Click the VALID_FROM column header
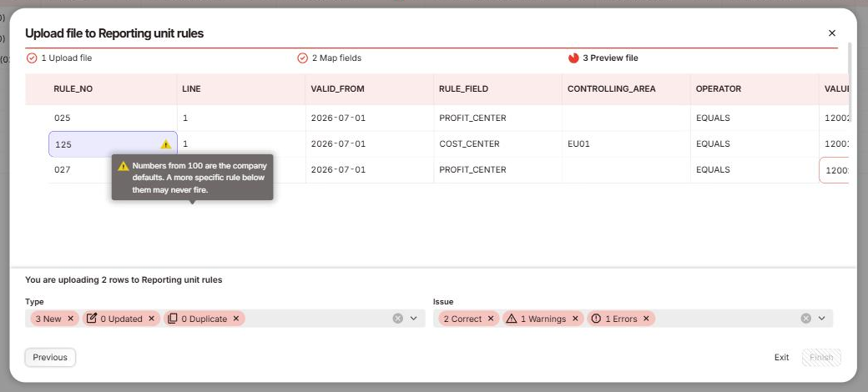 370,89
